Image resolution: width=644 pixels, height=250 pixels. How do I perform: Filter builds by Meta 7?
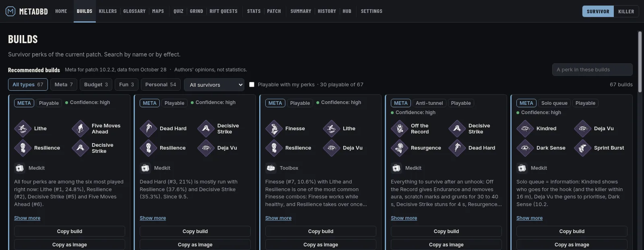coord(64,85)
